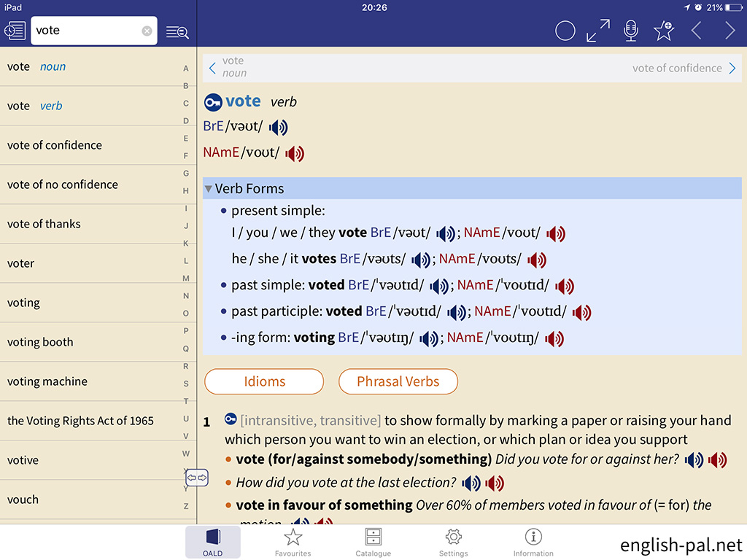Tap the fullscreen expand arrows icon

(x=598, y=31)
